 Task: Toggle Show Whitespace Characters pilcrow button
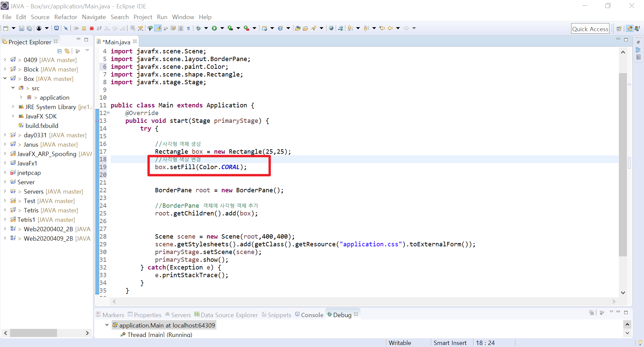(x=189, y=29)
